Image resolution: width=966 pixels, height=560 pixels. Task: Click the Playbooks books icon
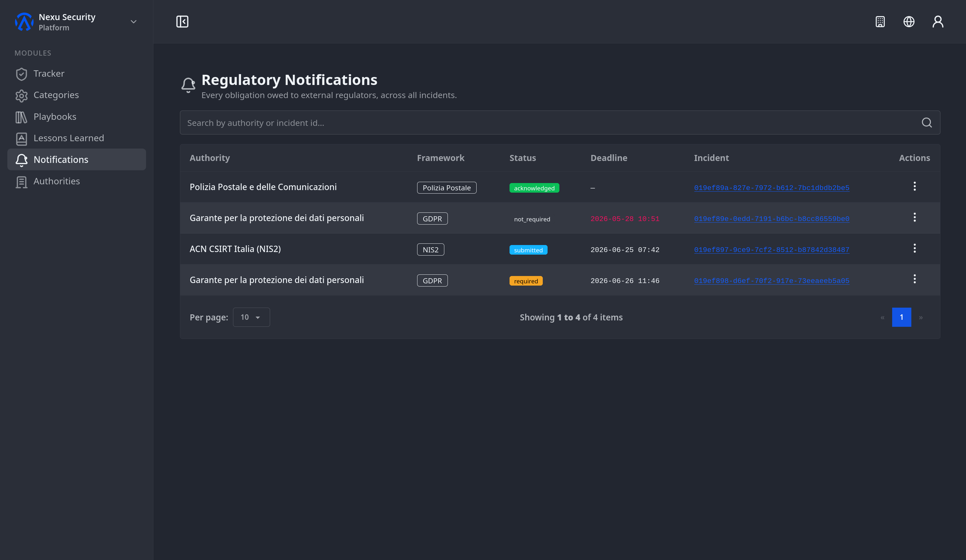click(21, 117)
